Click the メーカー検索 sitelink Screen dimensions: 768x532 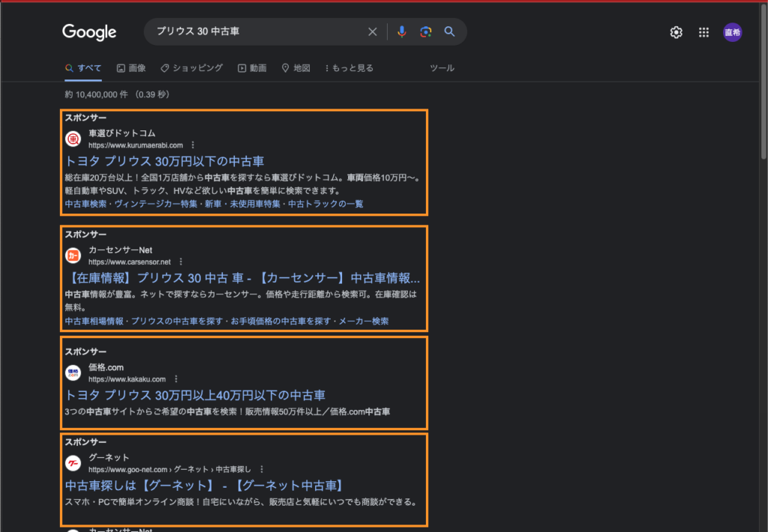coord(364,321)
